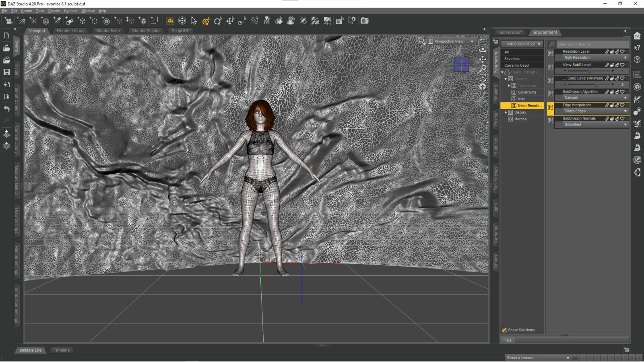
Task: Click minus button for SubD Level (Minimum)
Action: (565, 84)
